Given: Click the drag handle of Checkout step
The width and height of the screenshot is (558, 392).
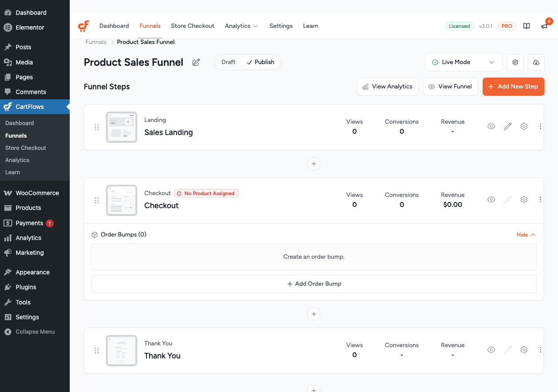Looking at the screenshot, I should (x=97, y=200).
